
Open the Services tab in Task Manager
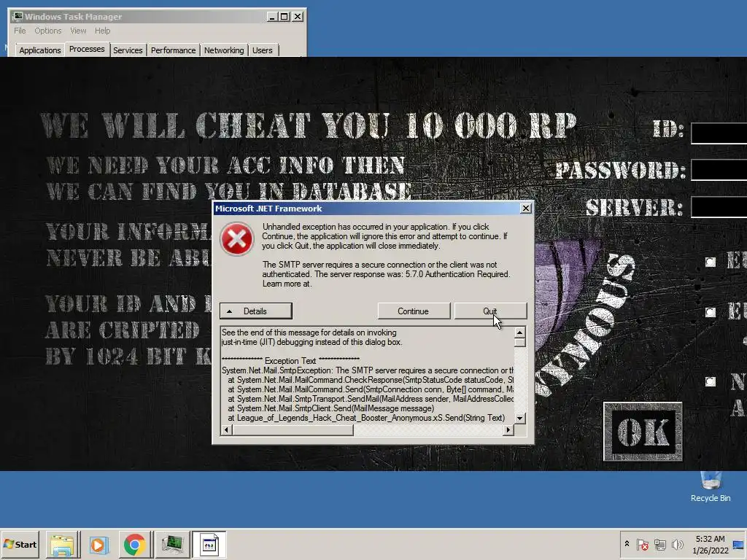coord(128,50)
